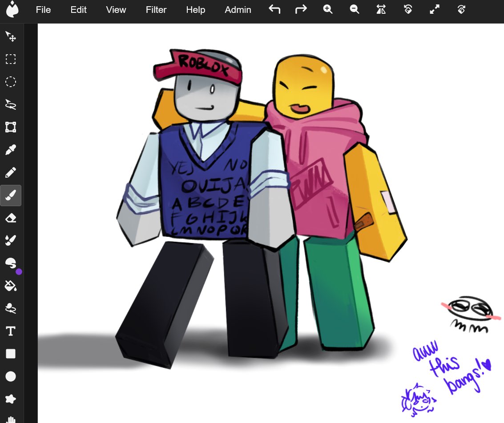Select the Rectangle shape tool
Image resolution: width=504 pixels, height=423 pixels.
pos(11,354)
